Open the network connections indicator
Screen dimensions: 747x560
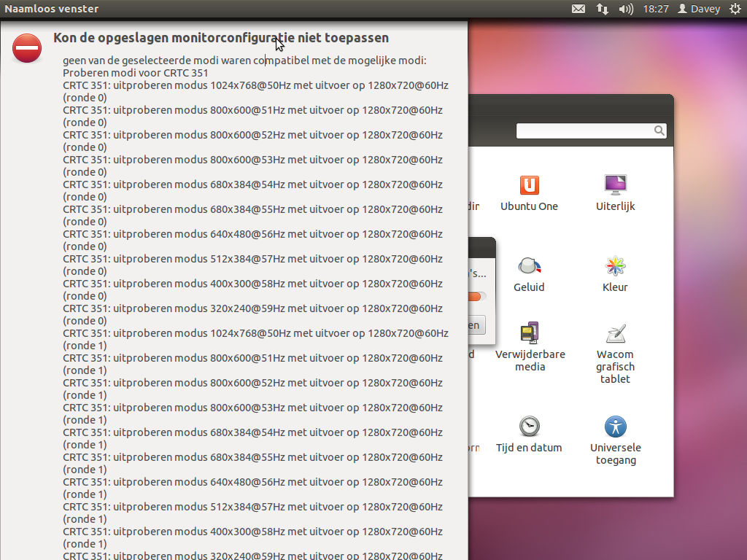(x=602, y=9)
